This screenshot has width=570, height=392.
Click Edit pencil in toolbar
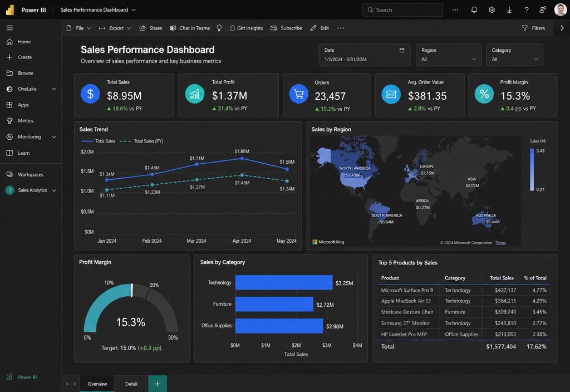(x=320, y=28)
